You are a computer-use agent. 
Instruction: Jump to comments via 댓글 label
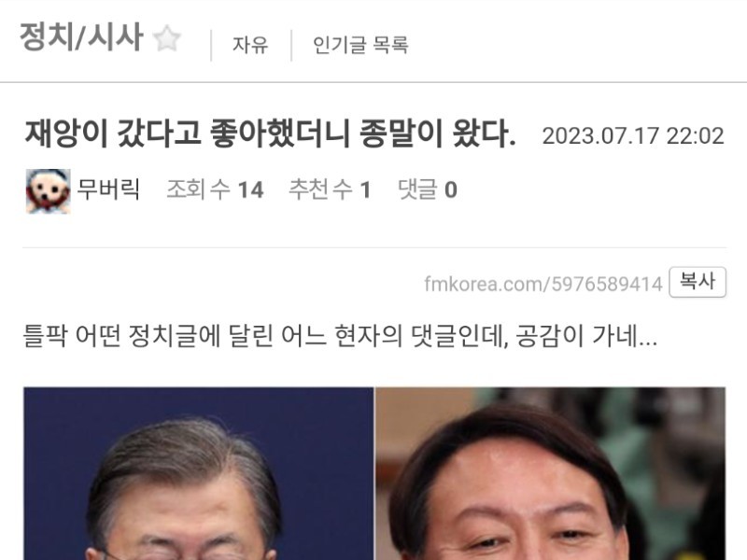pyautogui.click(x=417, y=189)
